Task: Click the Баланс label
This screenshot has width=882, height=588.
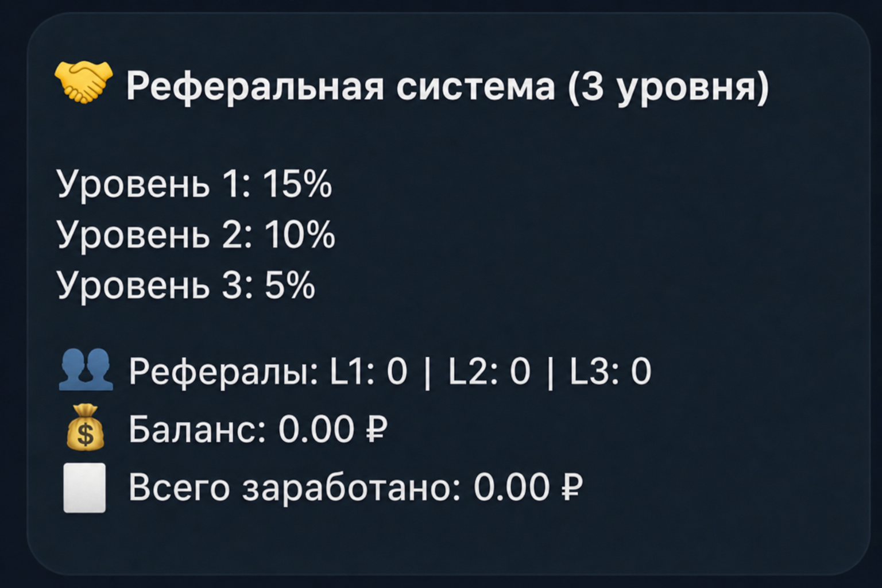Action: 197,429
